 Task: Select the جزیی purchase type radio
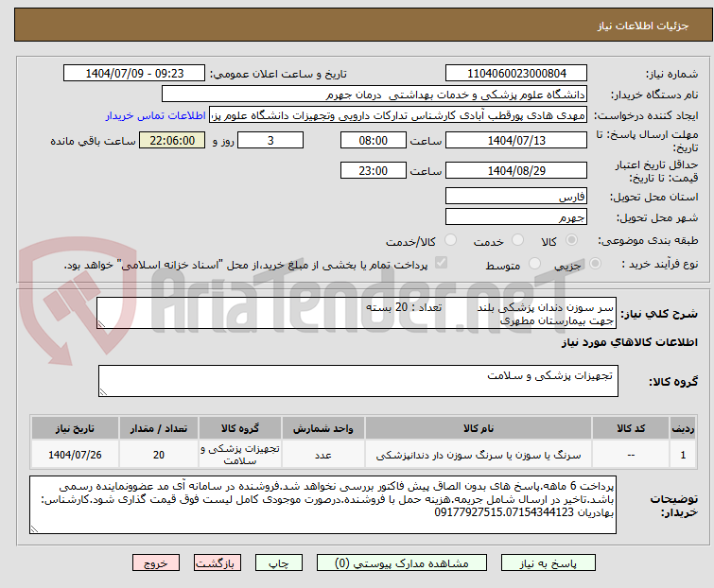(x=595, y=264)
